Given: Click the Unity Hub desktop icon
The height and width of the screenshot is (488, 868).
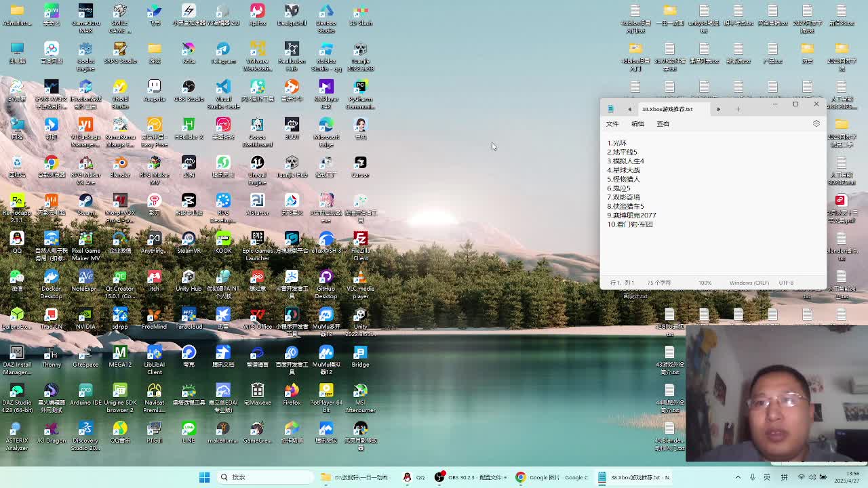Looking at the screenshot, I should click(189, 277).
